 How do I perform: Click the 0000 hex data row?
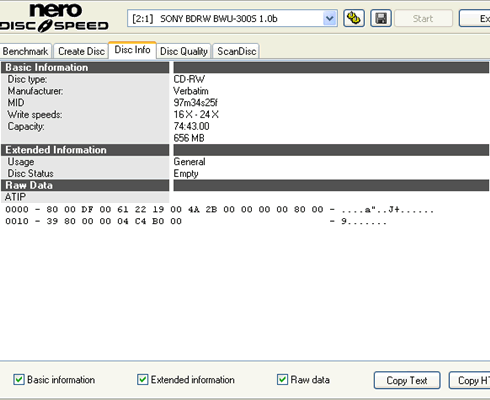click(x=219, y=210)
